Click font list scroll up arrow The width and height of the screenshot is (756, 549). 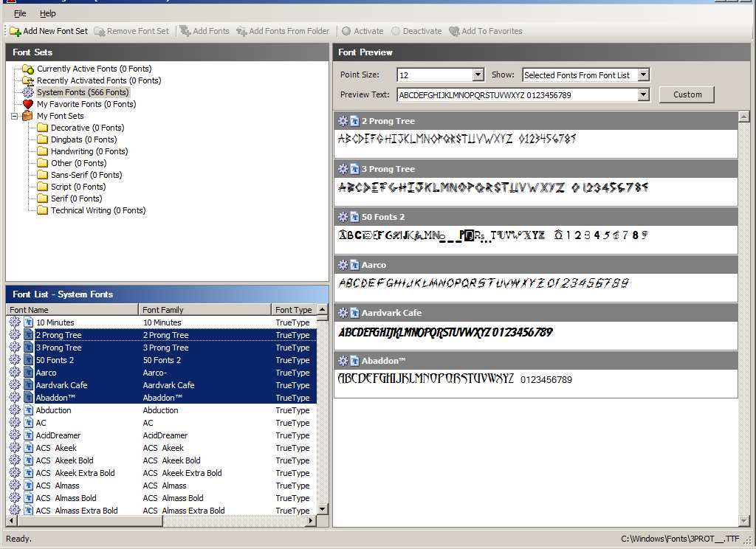pos(322,309)
